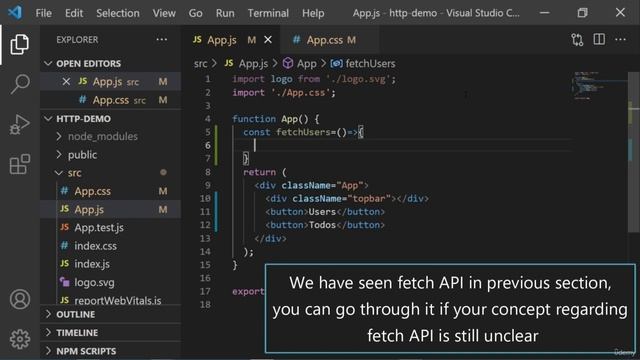Image resolution: width=640 pixels, height=360 pixels.
Task: Open the View menu
Action: (x=164, y=13)
